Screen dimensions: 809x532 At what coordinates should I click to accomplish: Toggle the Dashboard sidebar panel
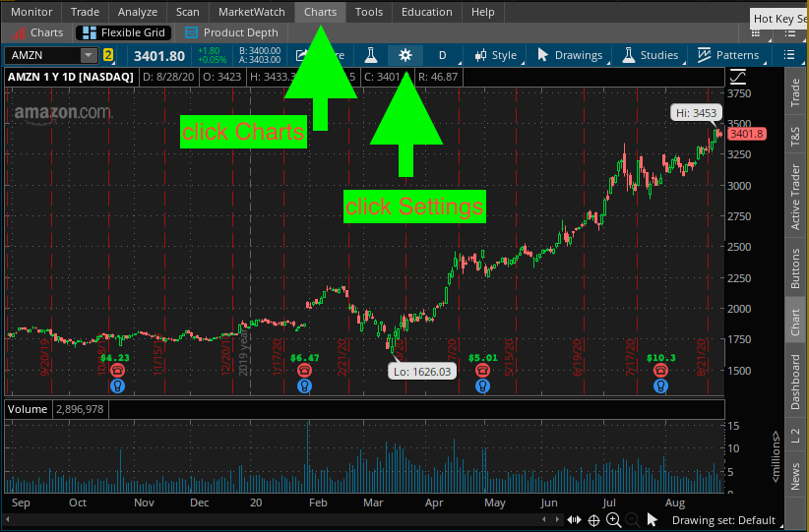(795, 382)
